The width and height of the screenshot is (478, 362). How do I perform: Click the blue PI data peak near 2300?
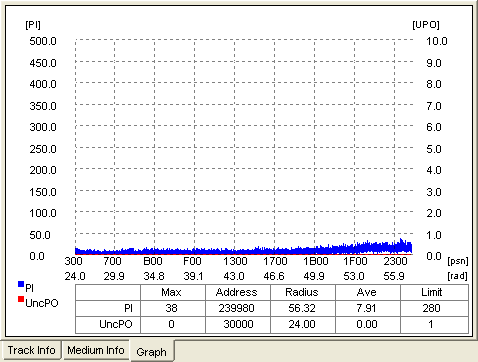[401, 246]
